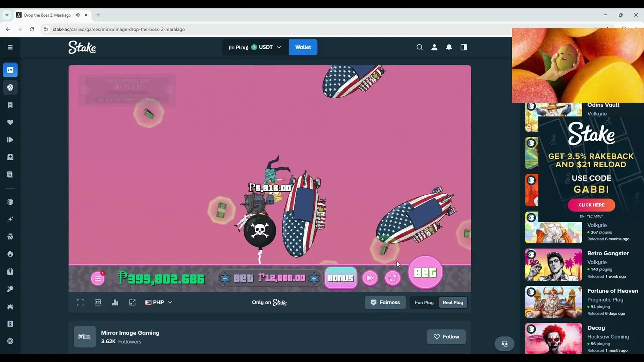Open Decay game thumbnail
Viewport: 644px width, 362px height.
pos(553,339)
